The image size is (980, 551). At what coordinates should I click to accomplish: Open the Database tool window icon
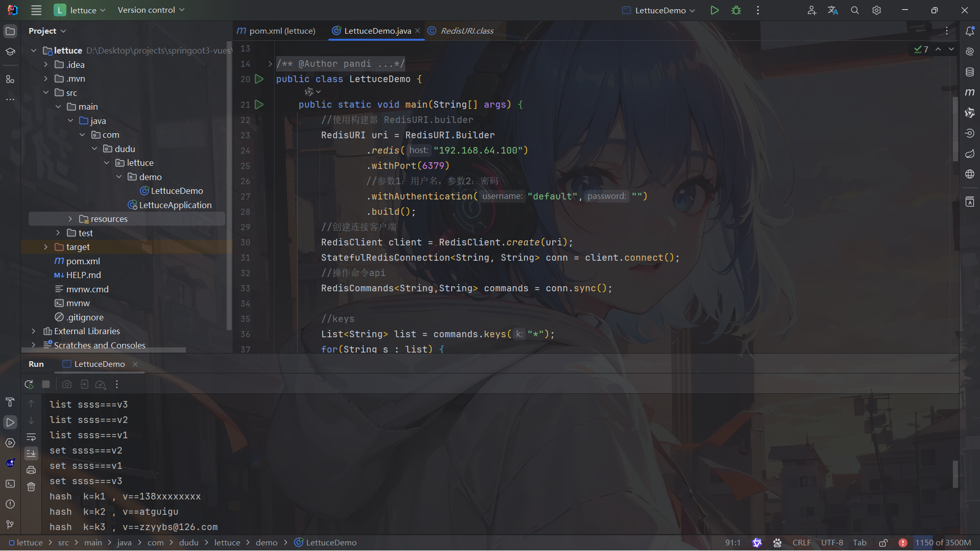click(970, 72)
